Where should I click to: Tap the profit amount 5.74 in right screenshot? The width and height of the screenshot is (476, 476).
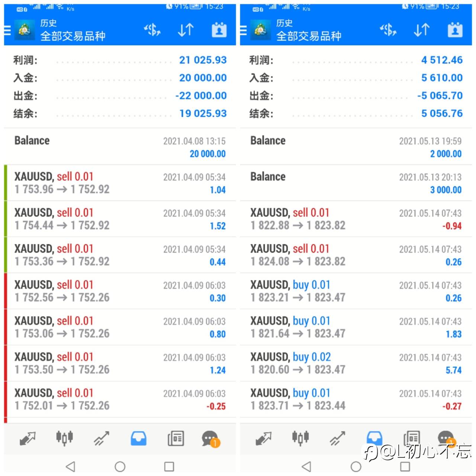pos(454,370)
